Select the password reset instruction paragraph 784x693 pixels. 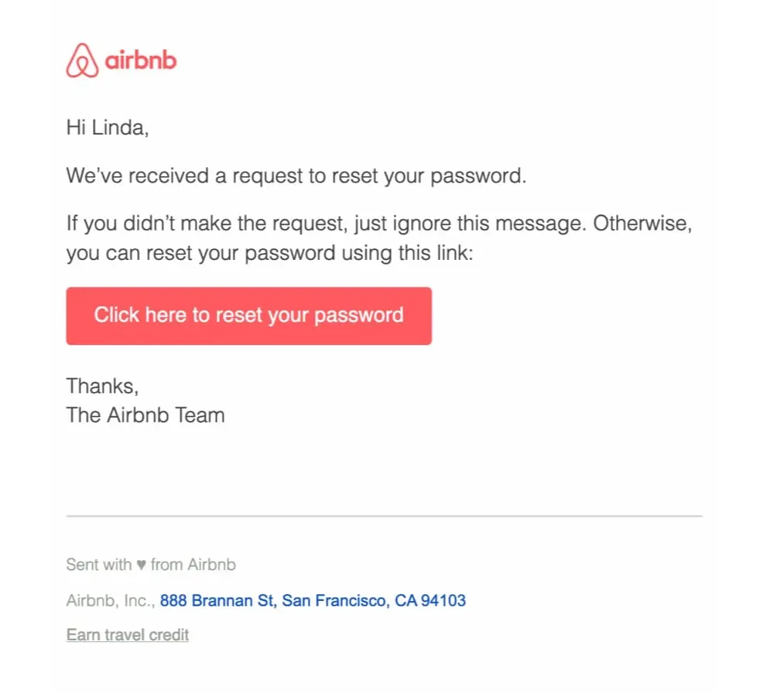tap(379, 237)
